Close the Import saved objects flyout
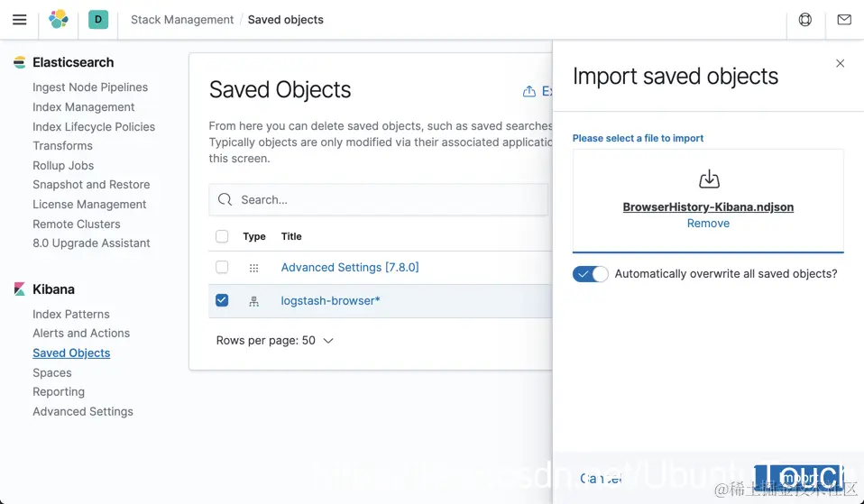The width and height of the screenshot is (864, 504). tap(840, 63)
